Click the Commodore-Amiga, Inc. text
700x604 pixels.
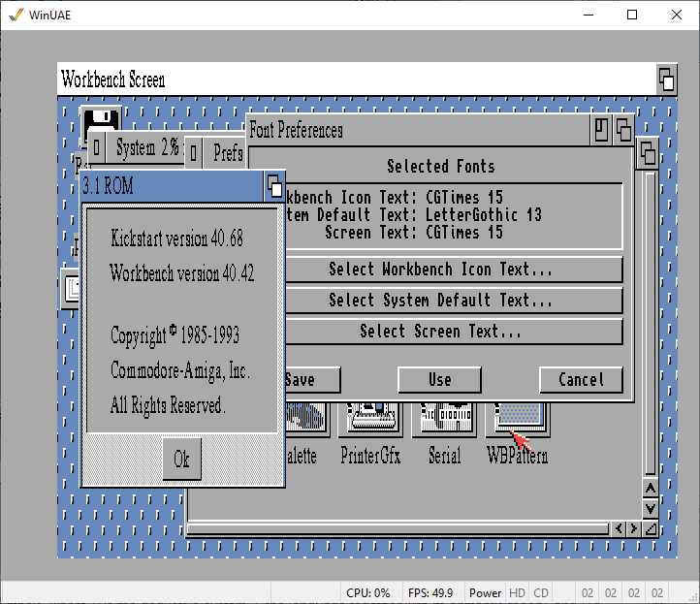(x=180, y=371)
